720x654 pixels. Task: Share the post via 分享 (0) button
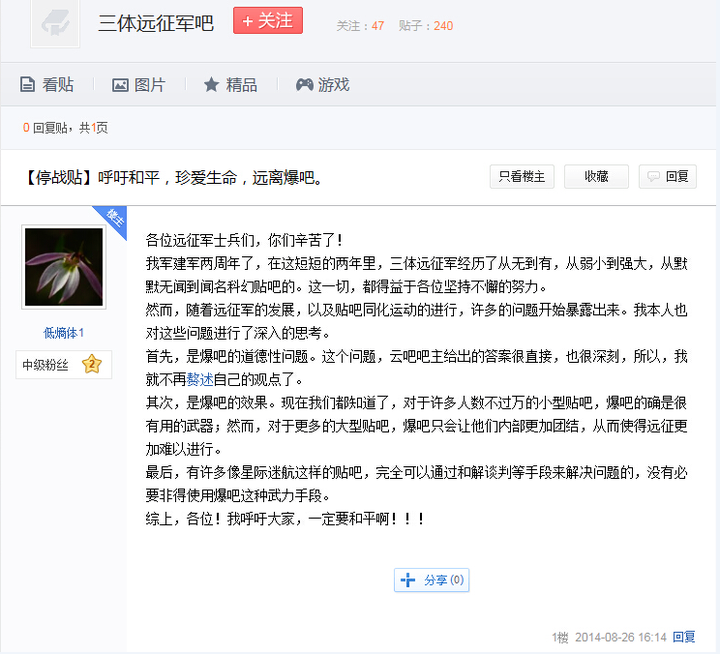pyautogui.click(x=432, y=580)
